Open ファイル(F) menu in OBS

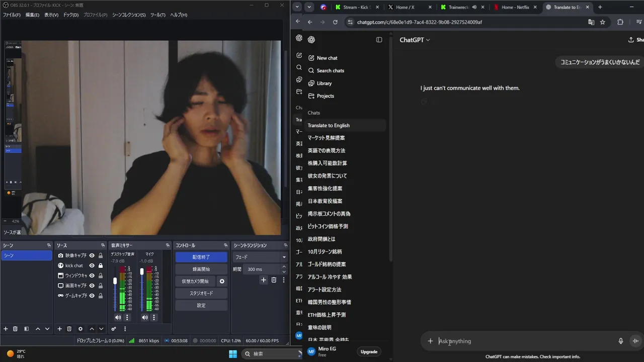pyautogui.click(x=12, y=15)
